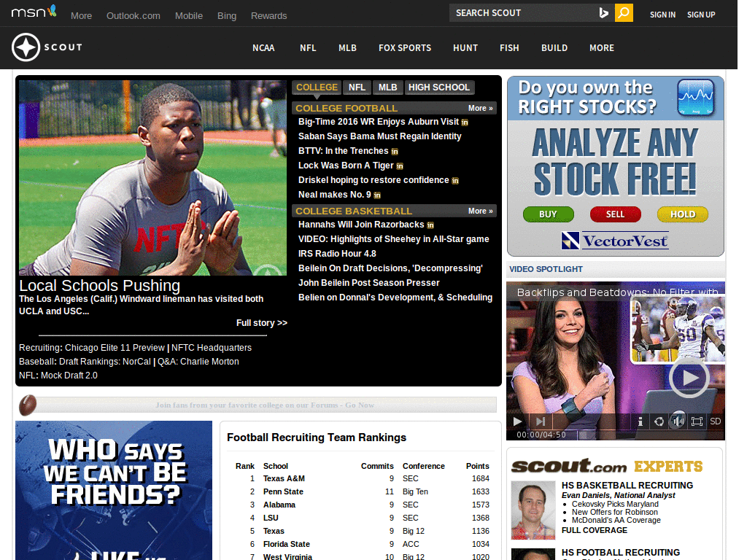
Task: Open IRS Radio Hour 4.8 story
Action: tap(337, 254)
